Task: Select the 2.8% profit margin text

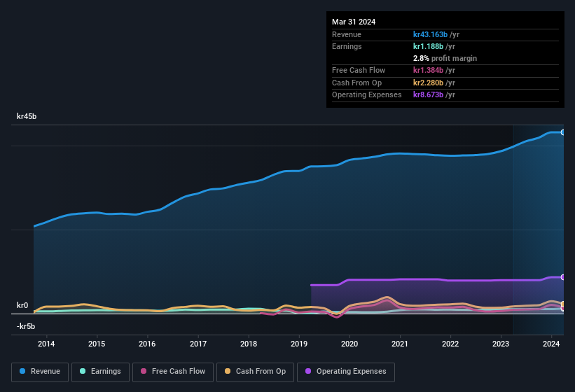Action: coord(445,58)
